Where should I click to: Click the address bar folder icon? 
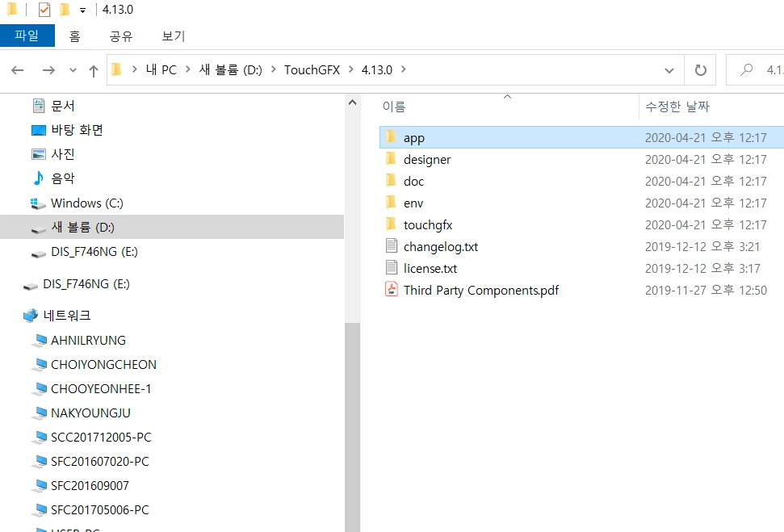pos(116,69)
